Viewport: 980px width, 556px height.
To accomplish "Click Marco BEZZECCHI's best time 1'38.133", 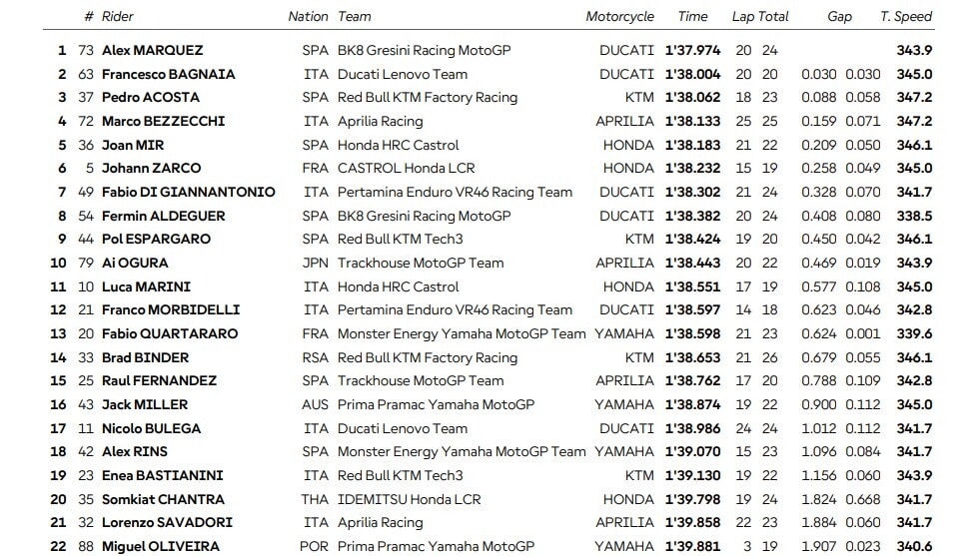I will click(x=693, y=121).
